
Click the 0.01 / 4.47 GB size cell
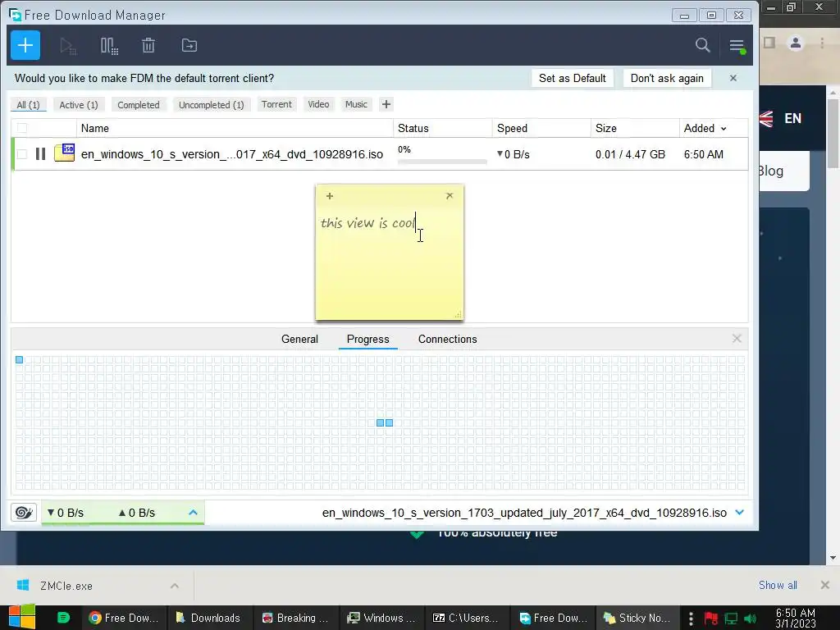(x=630, y=154)
